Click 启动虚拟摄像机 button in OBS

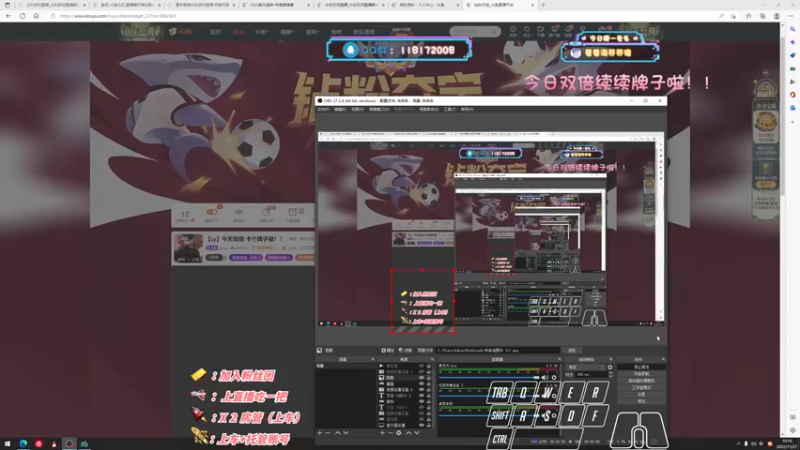(x=641, y=381)
